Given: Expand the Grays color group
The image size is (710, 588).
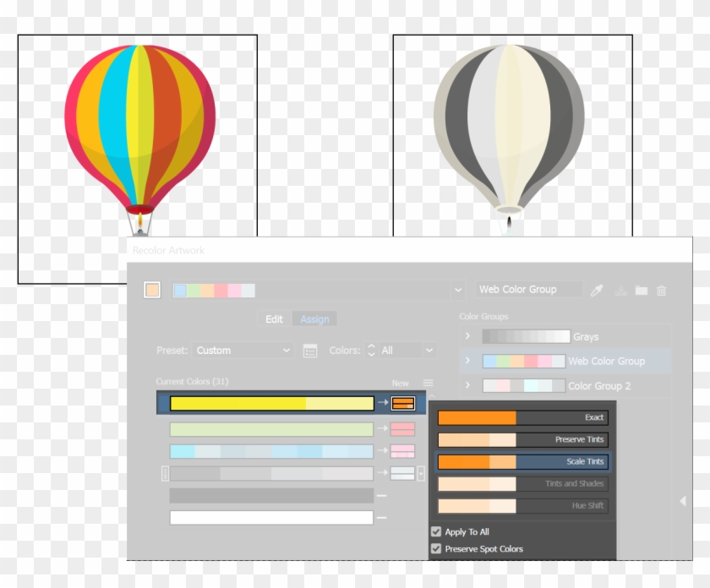Looking at the screenshot, I should [468, 336].
